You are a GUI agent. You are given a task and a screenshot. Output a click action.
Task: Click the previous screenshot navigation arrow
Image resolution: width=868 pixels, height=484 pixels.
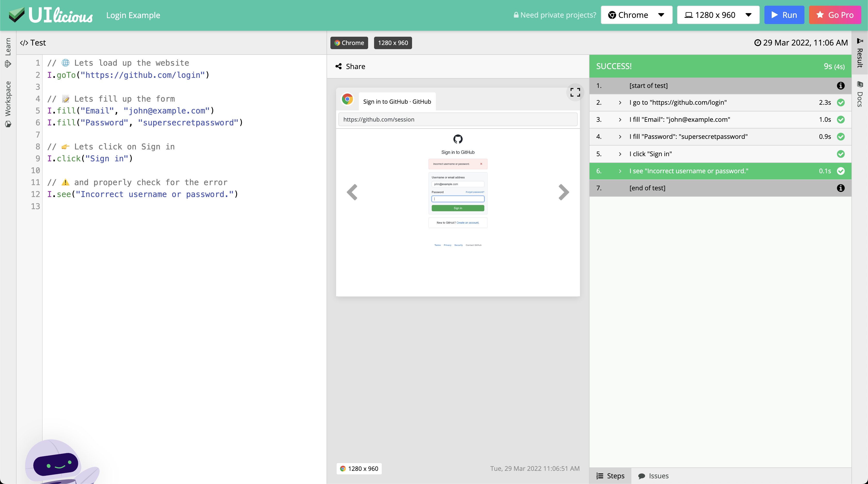352,192
